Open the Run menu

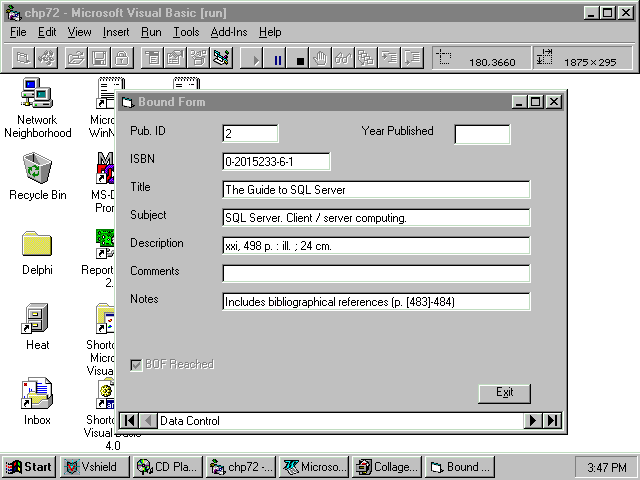point(151,32)
